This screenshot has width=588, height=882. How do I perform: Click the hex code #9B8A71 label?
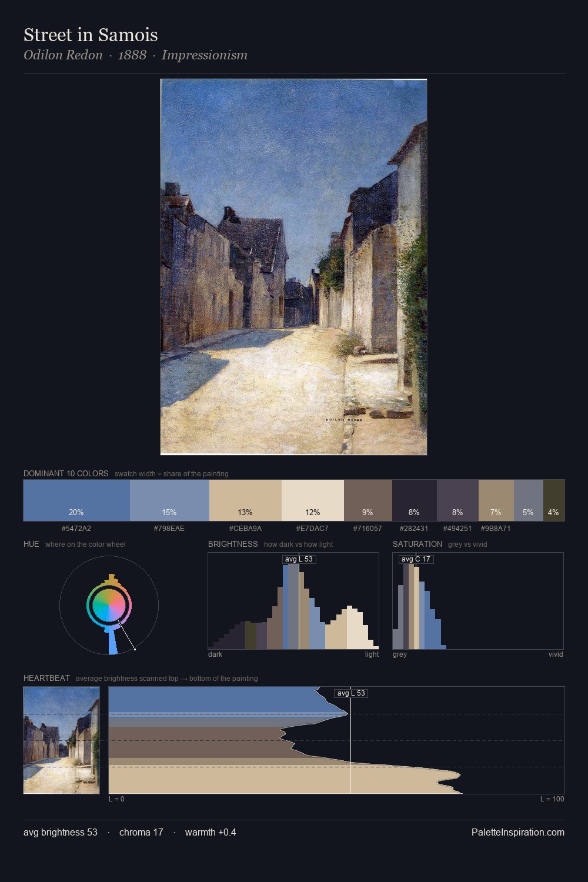pos(496,529)
